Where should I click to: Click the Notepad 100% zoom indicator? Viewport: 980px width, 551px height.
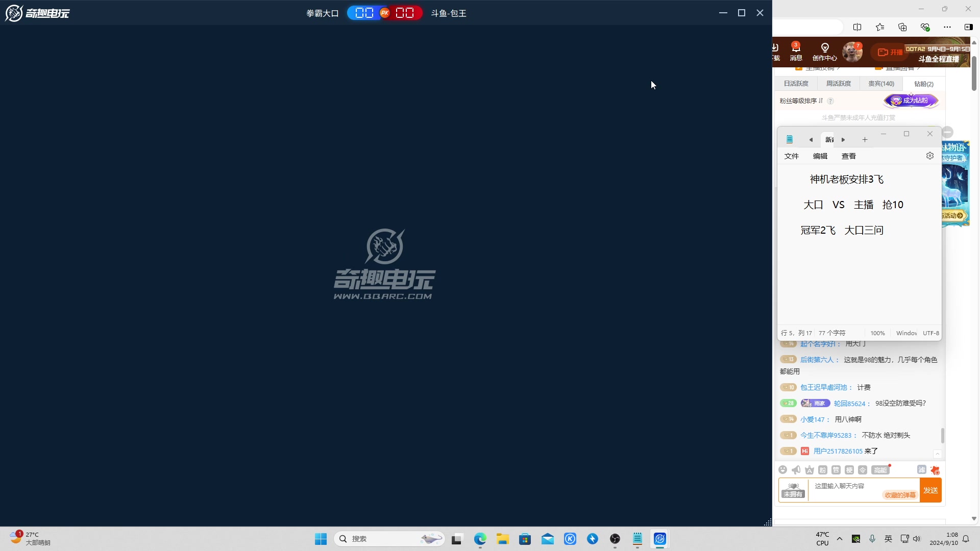point(877,333)
